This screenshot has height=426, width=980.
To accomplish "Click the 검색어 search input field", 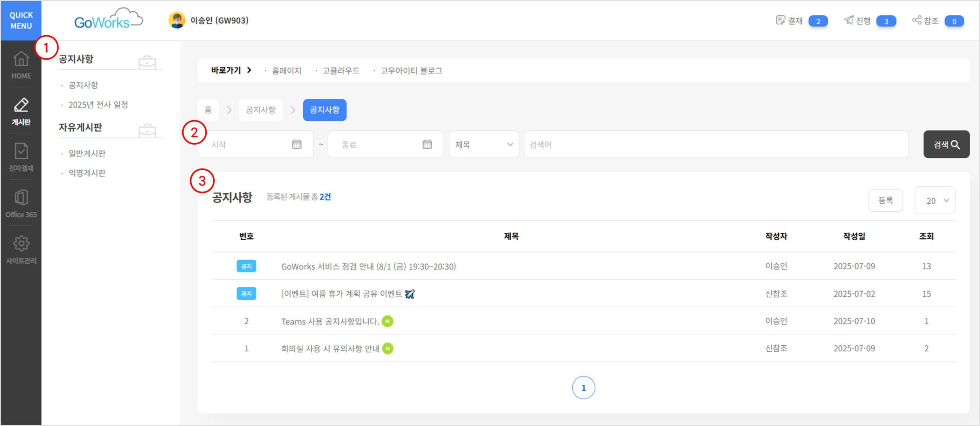I will (x=716, y=144).
